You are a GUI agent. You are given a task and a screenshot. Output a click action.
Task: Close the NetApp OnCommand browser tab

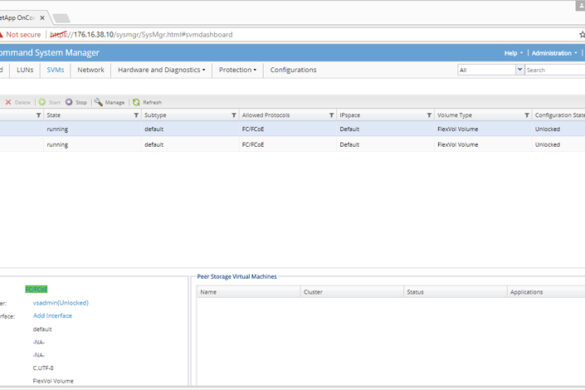click(x=42, y=18)
